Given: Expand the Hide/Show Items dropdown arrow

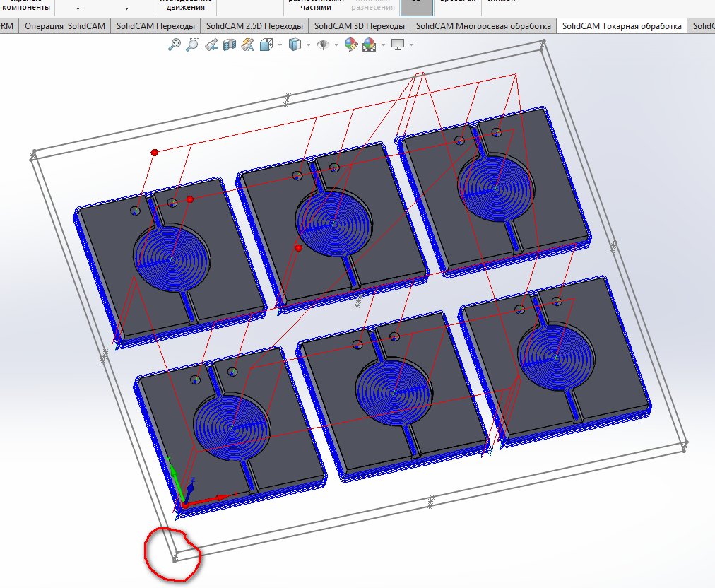Looking at the screenshot, I should (x=336, y=45).
